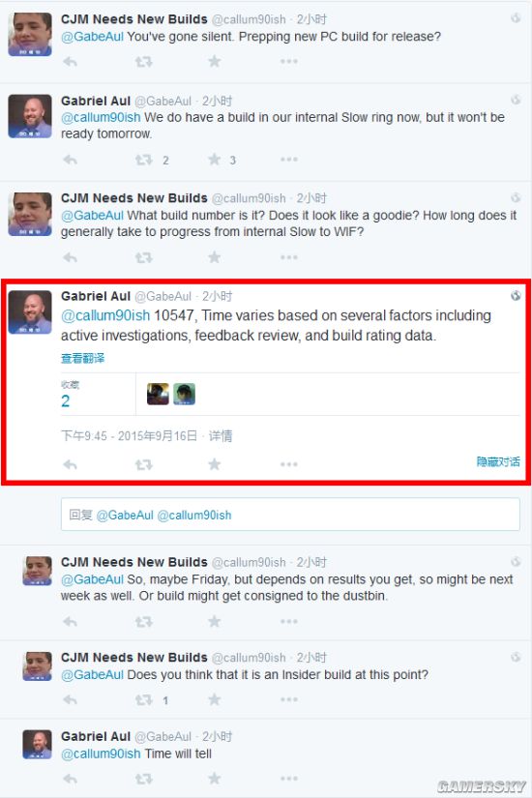This screenshot has width=532, height=798.
Task: Open 查看翻译 translation link
Action: pos(82,358)
